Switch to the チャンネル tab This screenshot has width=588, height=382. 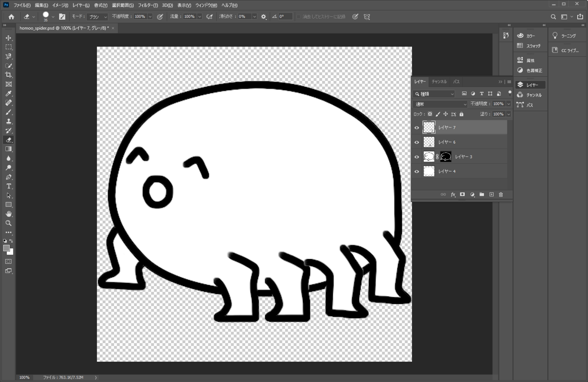point(439,81)
